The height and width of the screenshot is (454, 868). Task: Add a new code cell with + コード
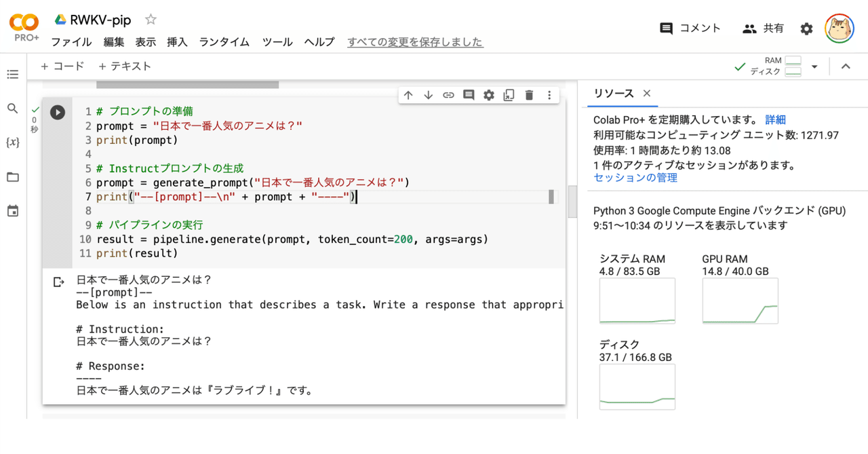(62, 66)
